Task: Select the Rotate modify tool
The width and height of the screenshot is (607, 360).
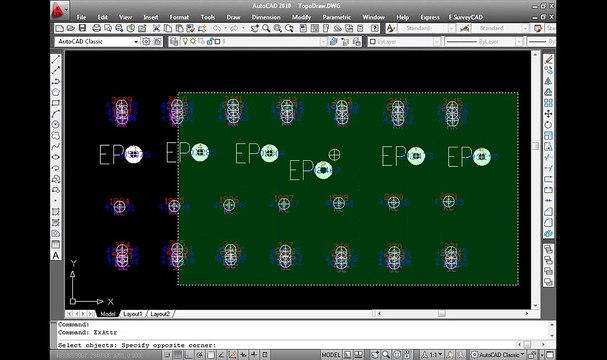Action: [548, 125]
